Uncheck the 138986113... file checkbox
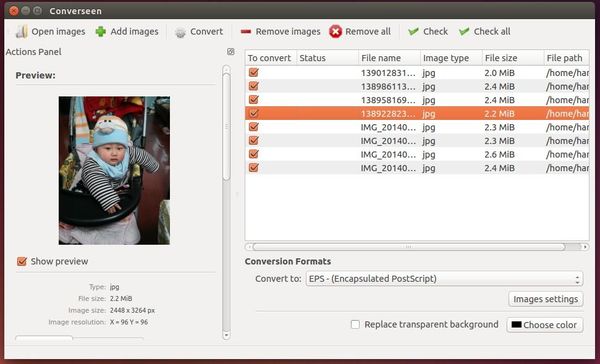 point(254,86)
